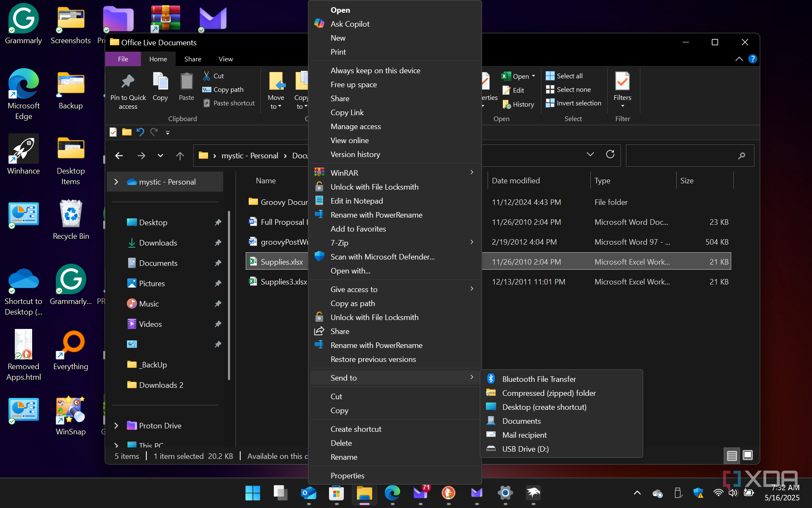Click the Windows Start button
This screenshot has width=812, height=508.
[252, 493]
